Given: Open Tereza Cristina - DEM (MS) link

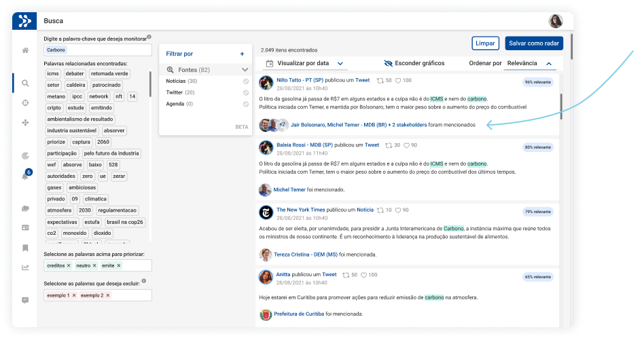Looking at the screenshot, I should pos(306,254).
